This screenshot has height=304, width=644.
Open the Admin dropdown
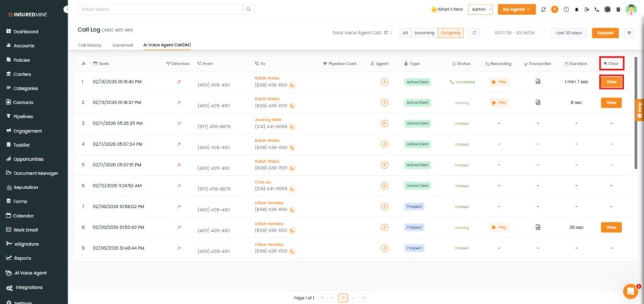[x=480, y=9]
